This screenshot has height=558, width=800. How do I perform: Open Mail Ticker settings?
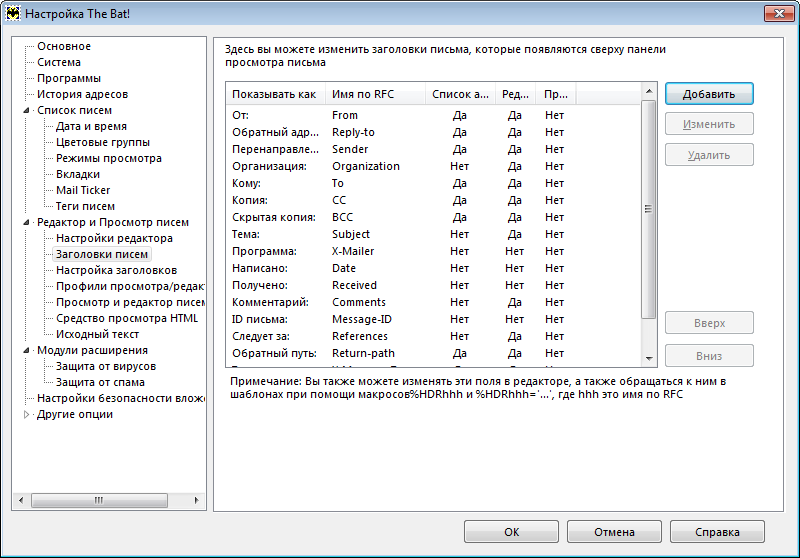(x=83, y=190)
